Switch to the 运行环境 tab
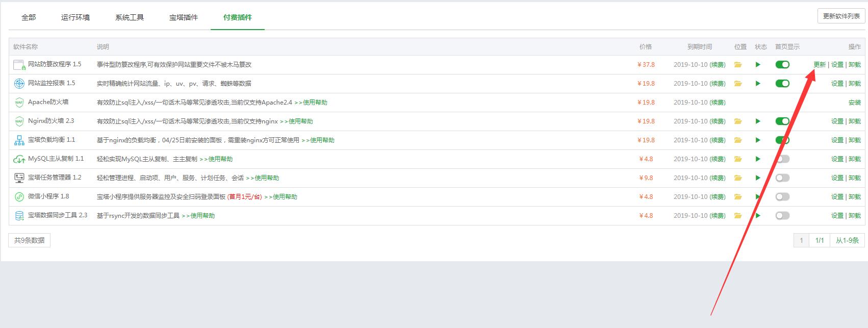The width and height of the screenshot is (868, 328). (x=75, y=17)
